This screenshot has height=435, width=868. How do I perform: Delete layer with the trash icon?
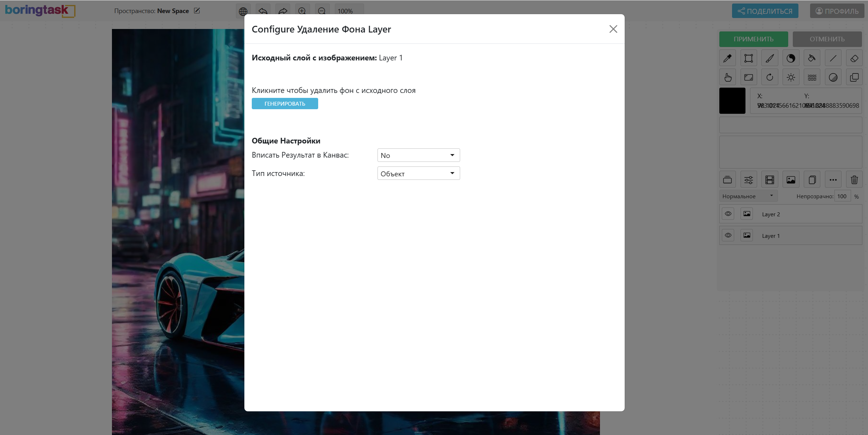click(854, 180)
